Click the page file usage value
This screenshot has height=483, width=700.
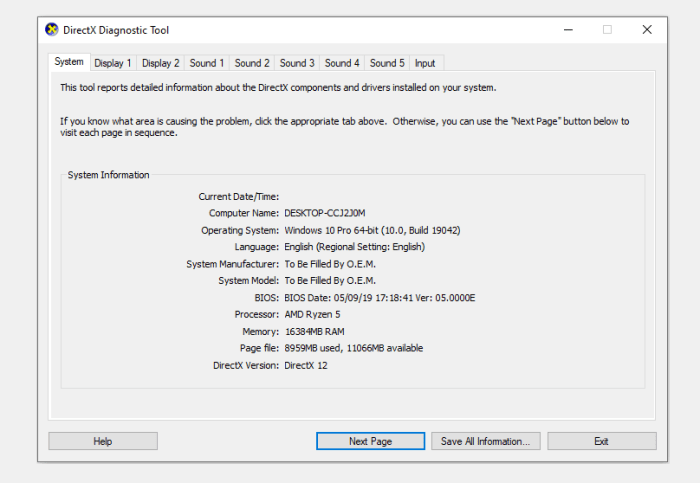coord(354,348)
